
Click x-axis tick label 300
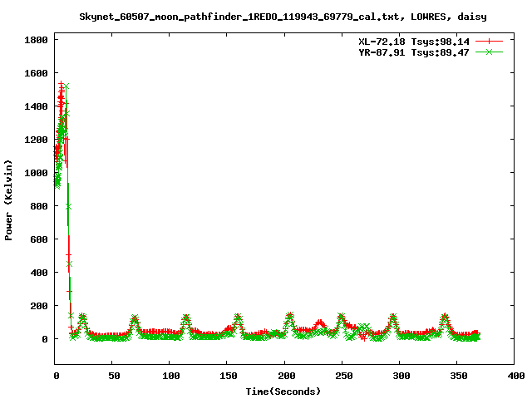pyautogui.click(x=401, y=376)
